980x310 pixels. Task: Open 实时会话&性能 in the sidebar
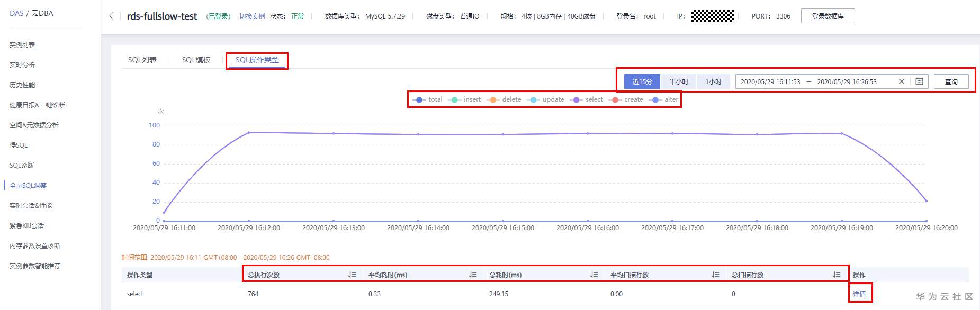point(31,206)
